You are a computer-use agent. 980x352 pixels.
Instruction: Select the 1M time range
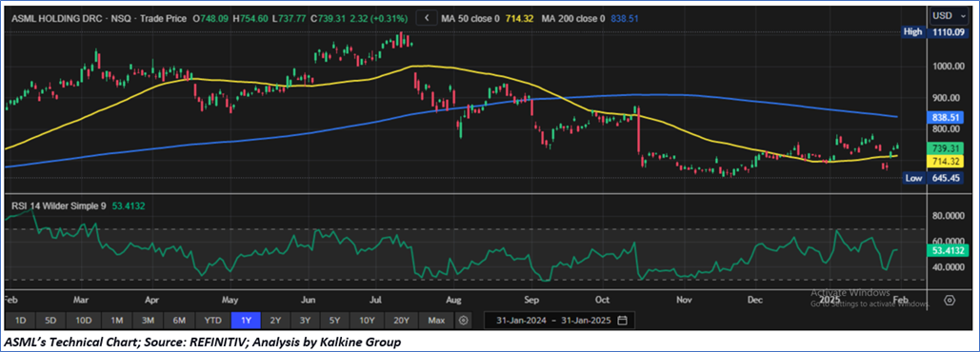pos(116,321)
